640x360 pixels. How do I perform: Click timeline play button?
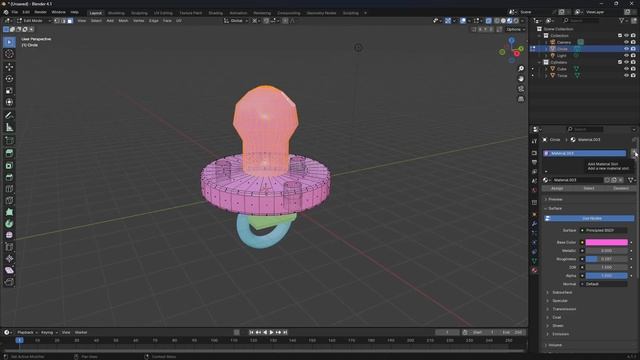click(x=271, y=333)
